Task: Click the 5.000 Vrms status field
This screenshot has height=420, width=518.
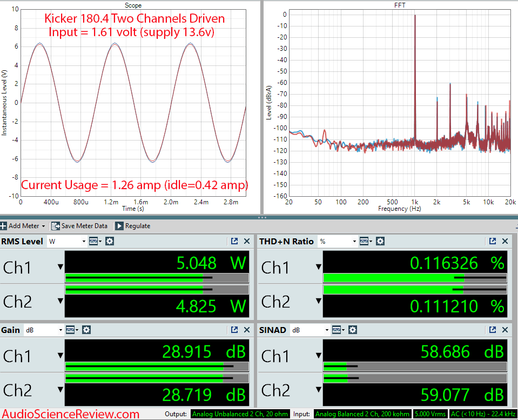Action: coord(430,414)
